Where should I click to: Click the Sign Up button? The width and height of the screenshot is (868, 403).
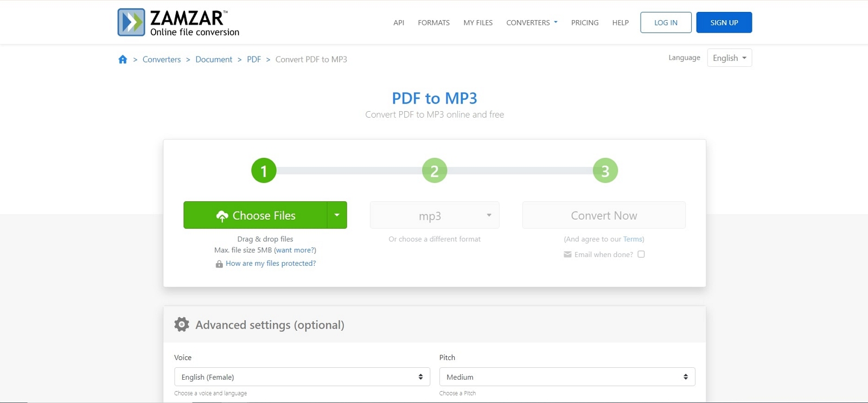click(x=724, y=22)
